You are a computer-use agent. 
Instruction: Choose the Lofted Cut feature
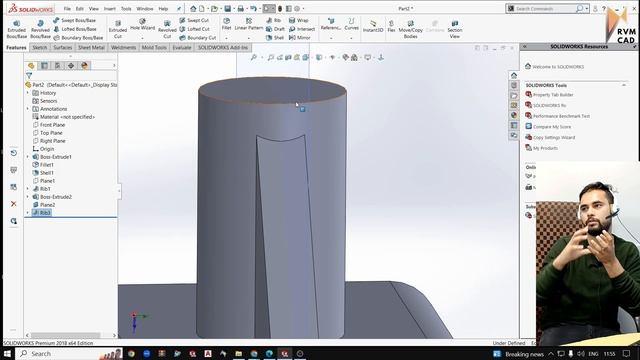194,29
